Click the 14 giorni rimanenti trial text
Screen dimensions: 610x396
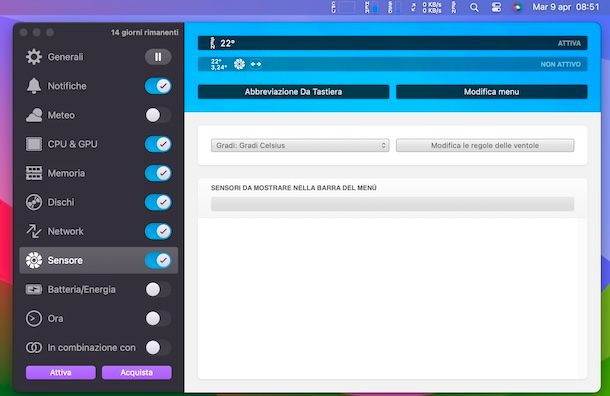pos(145,32)
